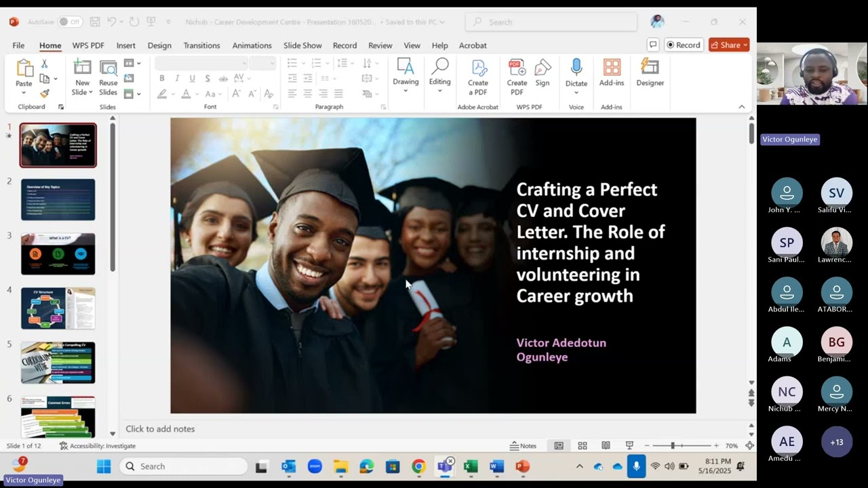
Task: Open the Slide Show tab
Action: tap(302, 45)
